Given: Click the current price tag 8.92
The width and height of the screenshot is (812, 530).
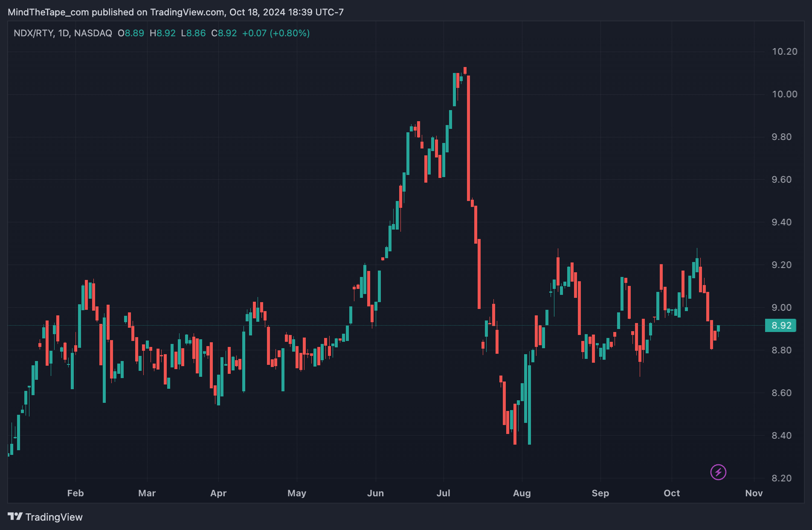Looking at the screenshot, I should pyautogui.click(x=781, y=326).
